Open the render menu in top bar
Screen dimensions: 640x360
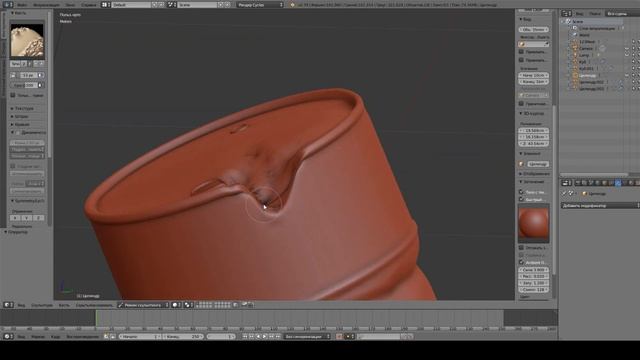point(47,5)
